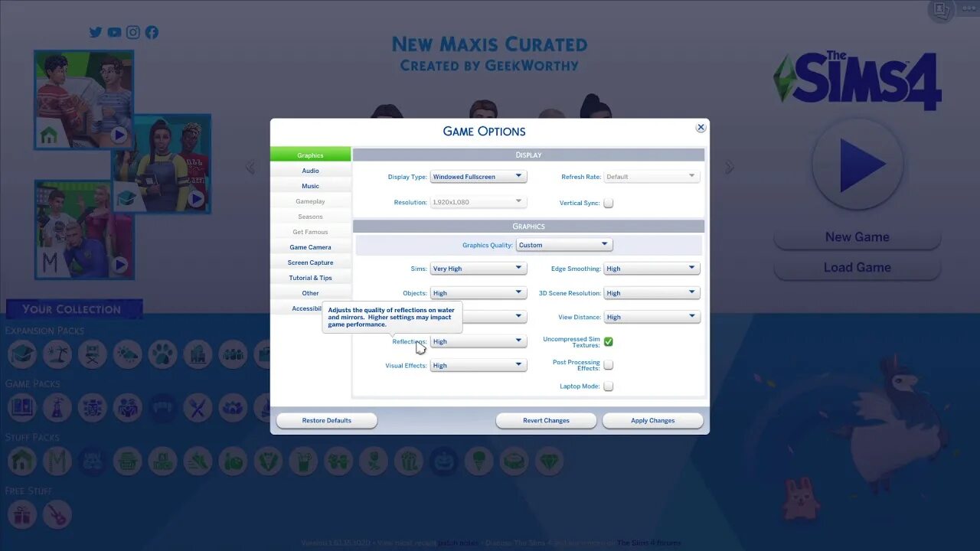Open the View Distance dropdown
Image resolution: width=980 pixels, height=551 pixels.
(x=652, y=317)
